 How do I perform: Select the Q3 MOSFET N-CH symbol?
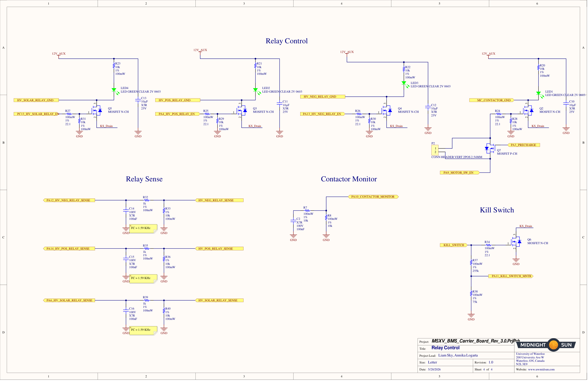(242, 110)
